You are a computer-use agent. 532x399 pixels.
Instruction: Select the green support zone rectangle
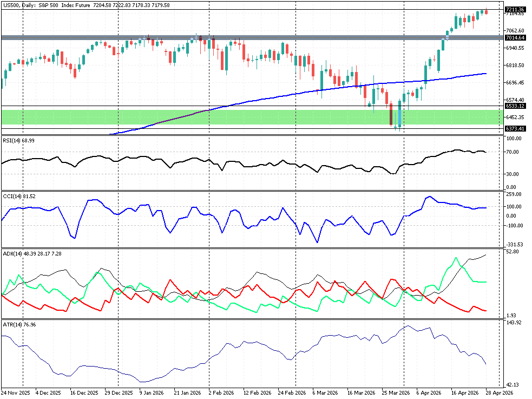162,117
